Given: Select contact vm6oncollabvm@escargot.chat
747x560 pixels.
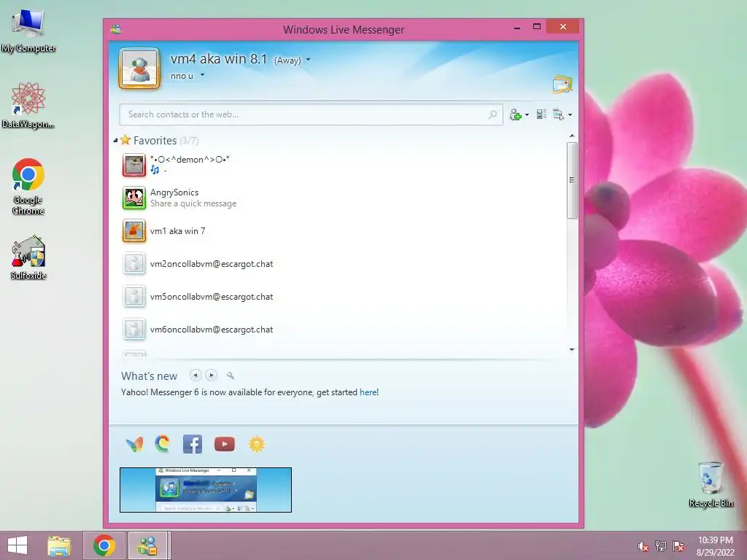Looking at the screenshot, I should coord(212,330).
